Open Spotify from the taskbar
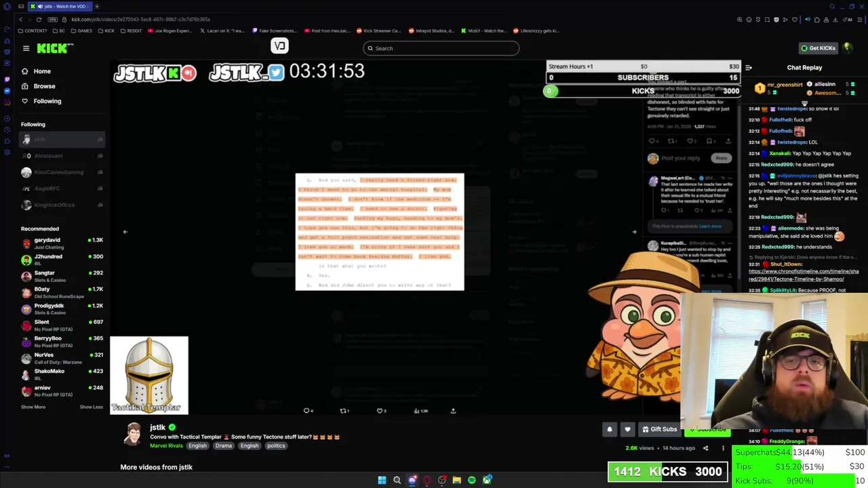 coord(471,480)
